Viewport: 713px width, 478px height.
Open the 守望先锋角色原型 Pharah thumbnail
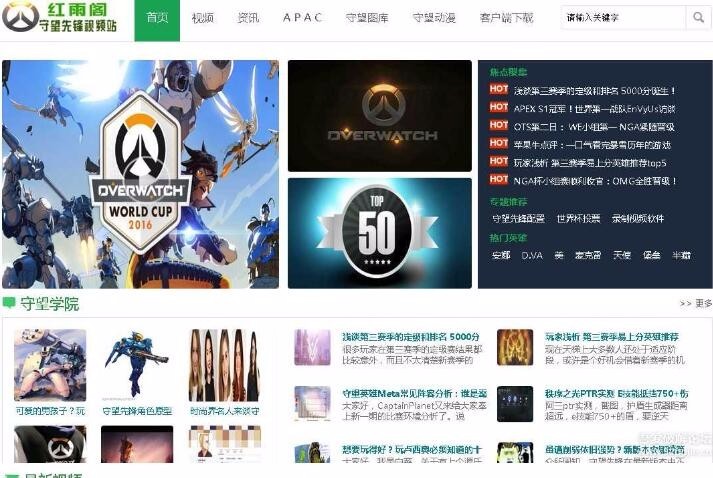137,365
